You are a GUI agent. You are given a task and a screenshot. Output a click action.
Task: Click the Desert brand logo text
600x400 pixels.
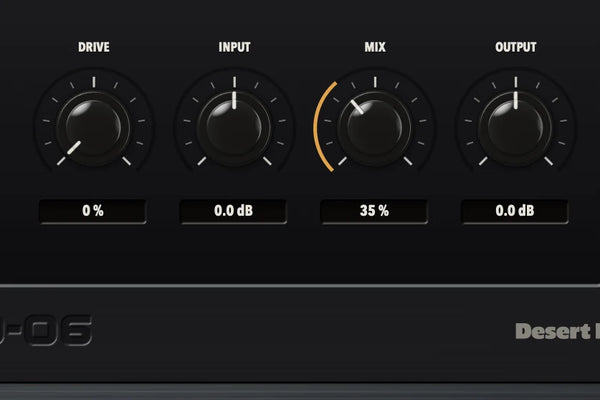(558, 331)
